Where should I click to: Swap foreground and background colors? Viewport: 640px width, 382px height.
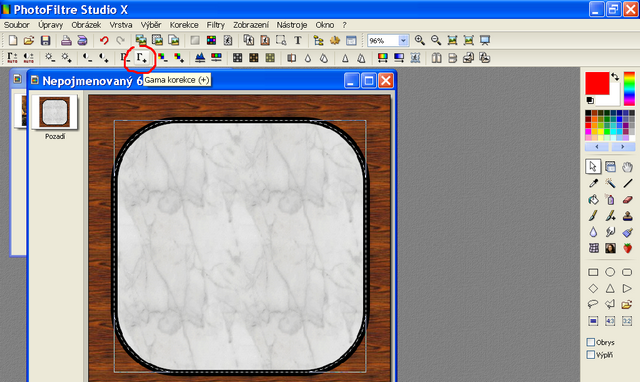[x=615, y=77]
